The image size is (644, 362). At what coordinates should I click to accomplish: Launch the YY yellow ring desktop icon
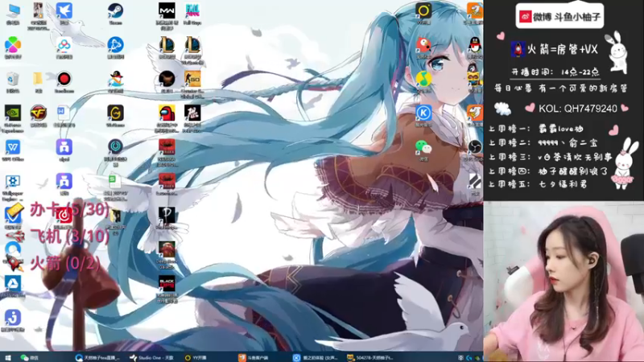coord(423,10)
